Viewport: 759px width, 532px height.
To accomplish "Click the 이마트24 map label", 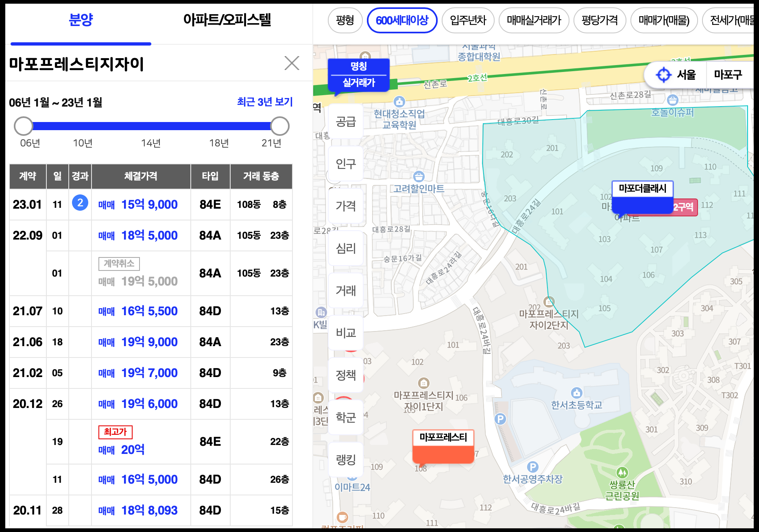I will pyautogui.click(x=352, y=487).
